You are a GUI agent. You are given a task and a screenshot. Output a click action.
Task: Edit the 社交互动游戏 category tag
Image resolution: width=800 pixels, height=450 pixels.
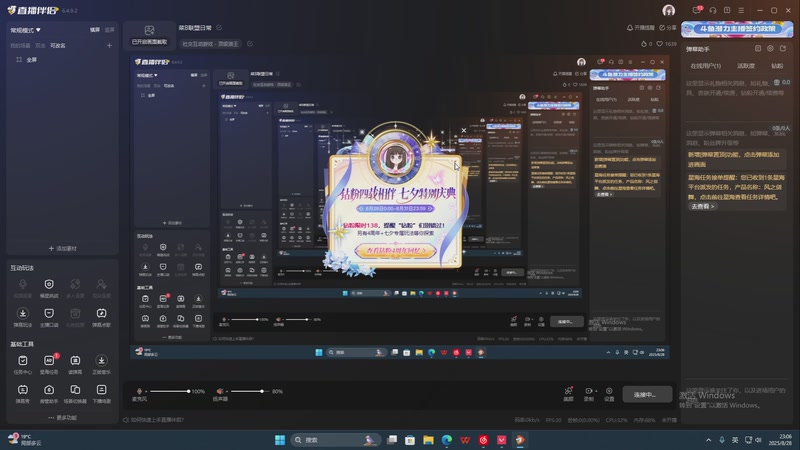(x=250, y=44)
